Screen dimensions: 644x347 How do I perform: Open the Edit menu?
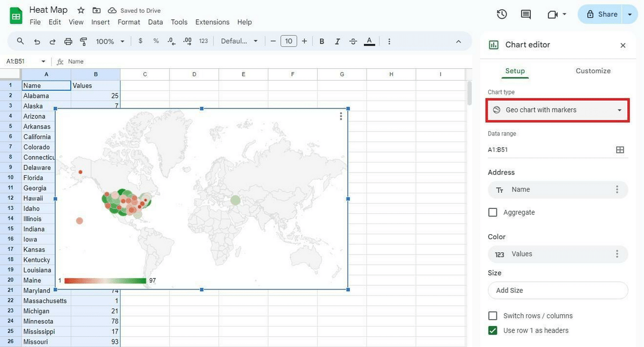(55, 22)
